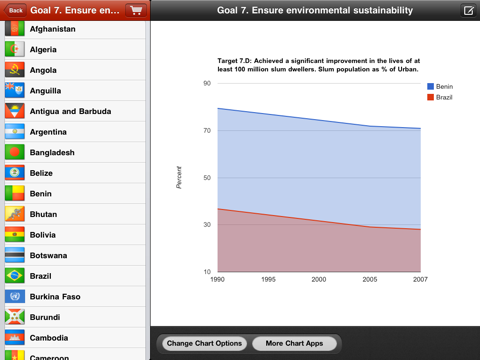Tap the Cambodia flag icon
This screenshot has height=360, width=480.
(x=15, y=338)
